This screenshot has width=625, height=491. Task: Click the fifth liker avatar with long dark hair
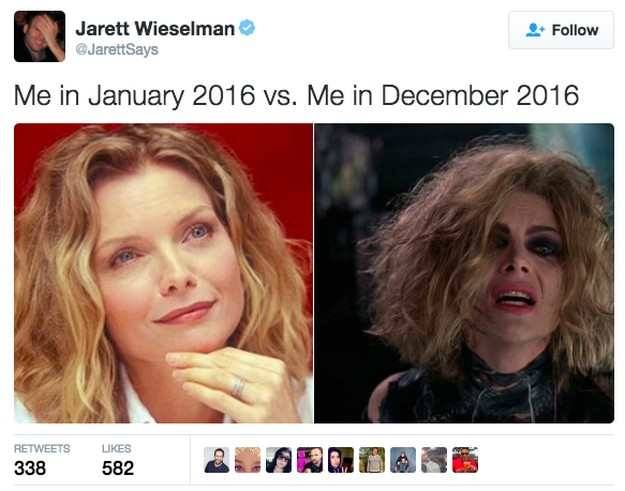[341, 460]
